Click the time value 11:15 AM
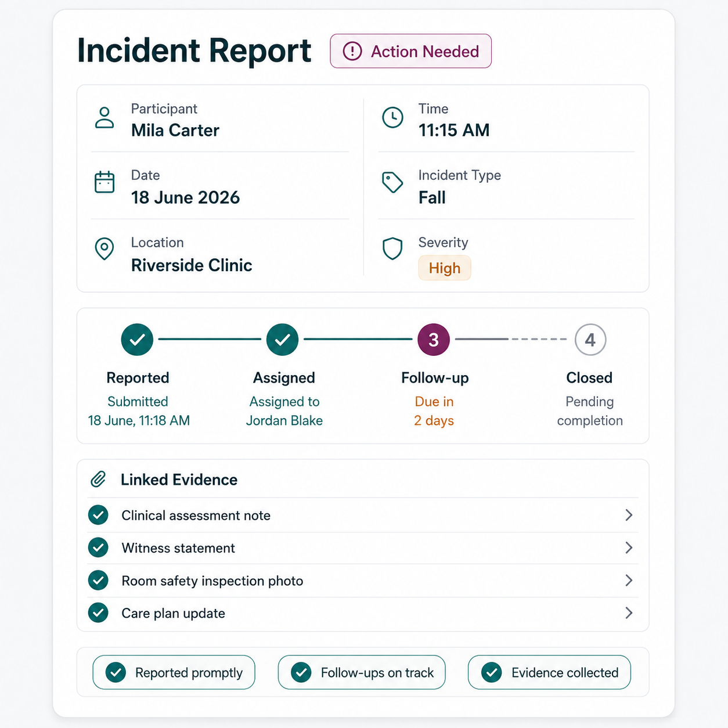Viewport: 728px width, 728px height. tap(454, 130)
